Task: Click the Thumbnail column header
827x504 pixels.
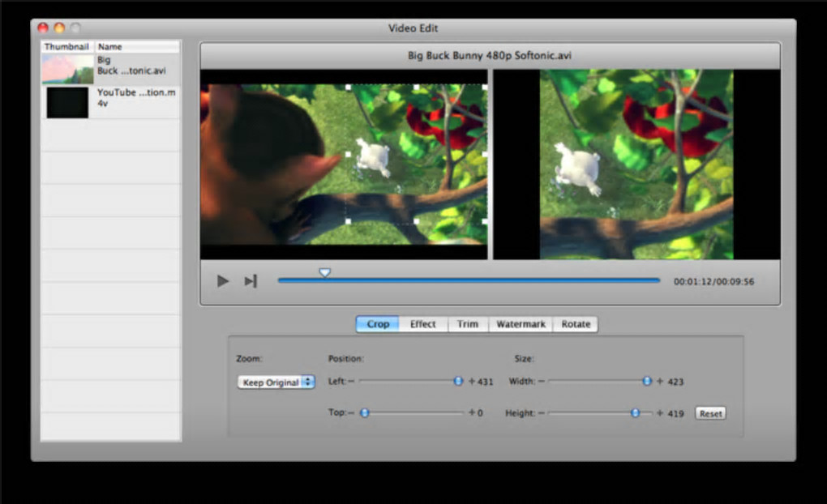Action: pos(66,46)
